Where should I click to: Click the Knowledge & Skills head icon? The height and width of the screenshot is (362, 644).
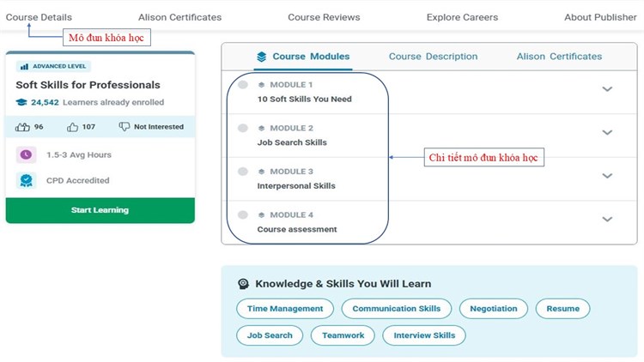pyautogui.click(x=243, y=284)
